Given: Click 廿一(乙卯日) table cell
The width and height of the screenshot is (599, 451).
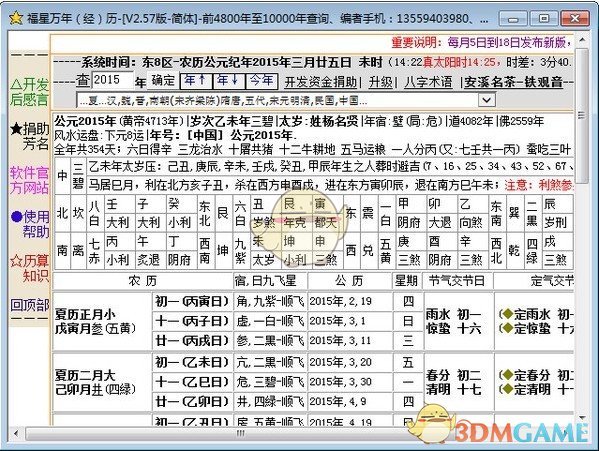Looking at the screenshot, I should 192,401.
